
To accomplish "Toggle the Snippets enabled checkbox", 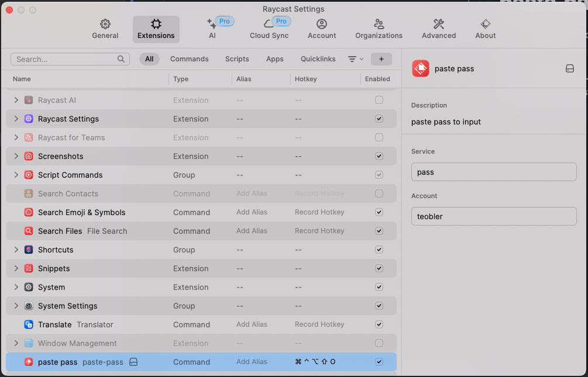I will click(379, 268).
